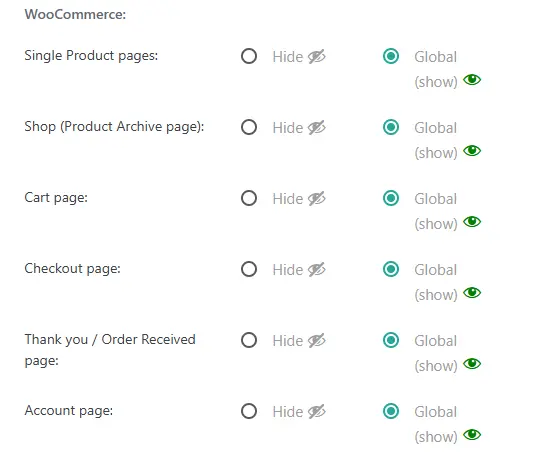
Task: Click green eye icon in Account page row
Action: 472,435
